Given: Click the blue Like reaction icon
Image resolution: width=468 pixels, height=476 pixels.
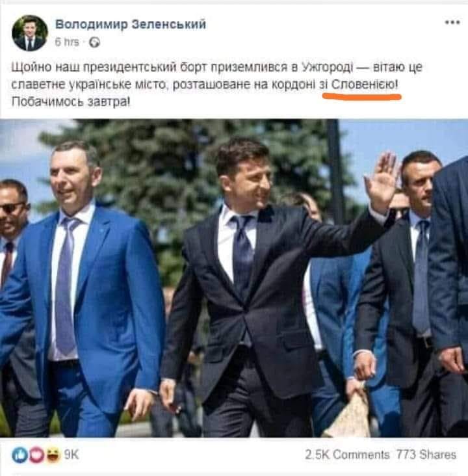Looking at the screenshot, I should pyautogui.click(x=19, y=455).
